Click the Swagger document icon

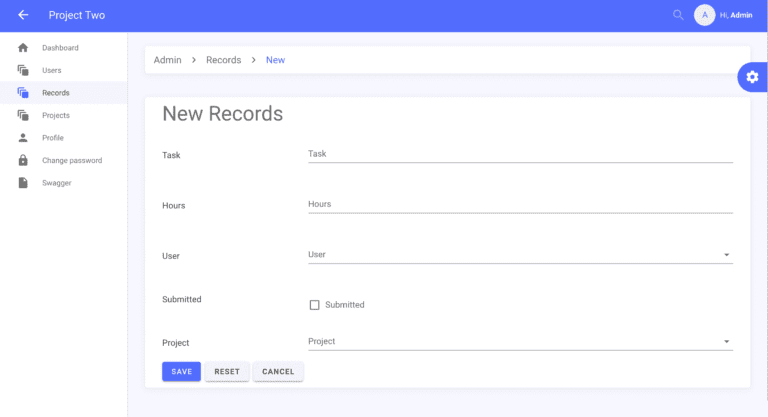(x=23, y=183)
